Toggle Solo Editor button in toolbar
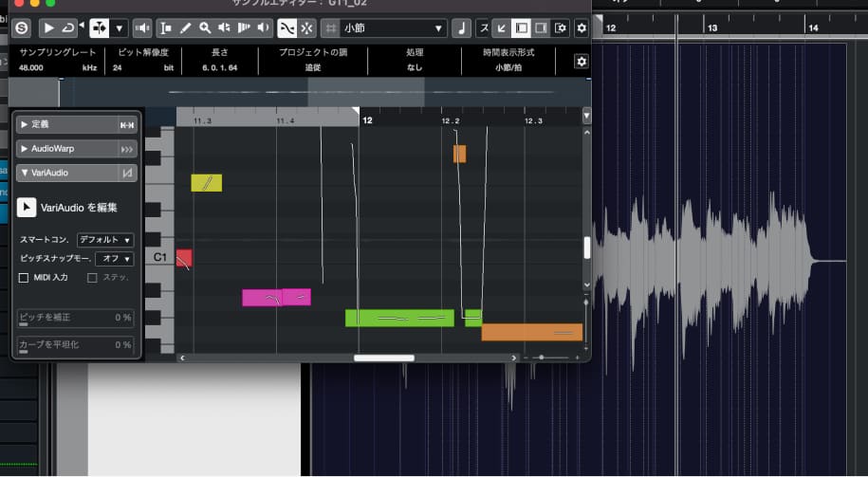868x477 pixels. [22, 28]
